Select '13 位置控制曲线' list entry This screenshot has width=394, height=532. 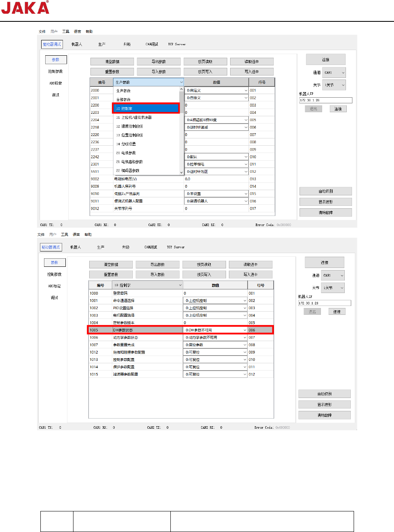(x=146, y=135)
